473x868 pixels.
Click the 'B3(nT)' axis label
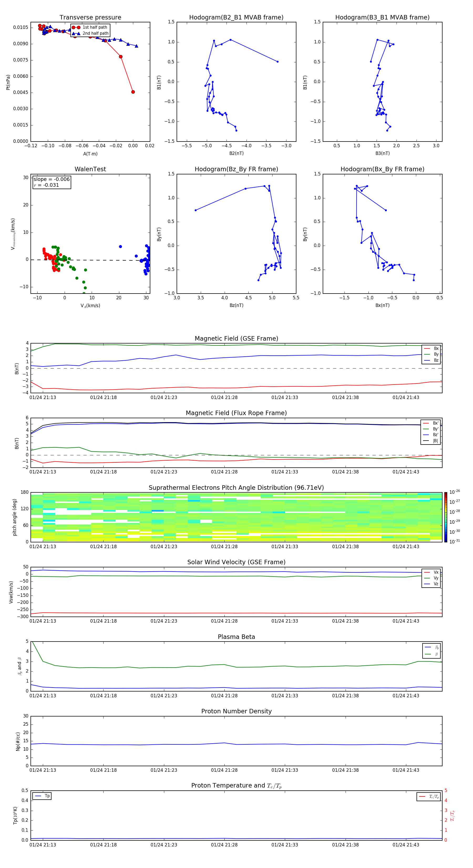click(x=382, y=153)
